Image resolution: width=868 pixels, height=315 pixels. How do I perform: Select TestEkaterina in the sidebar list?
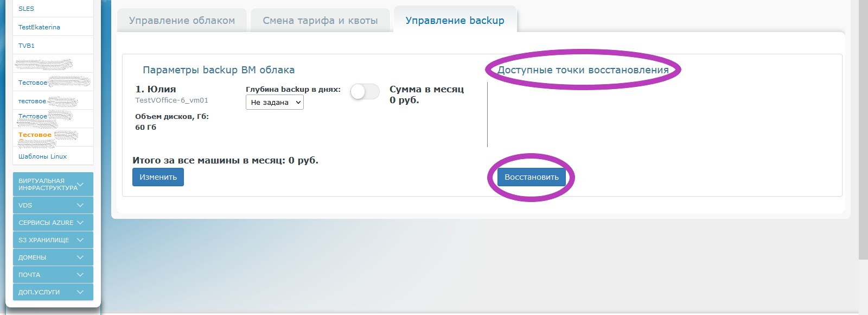coord(39,27)
